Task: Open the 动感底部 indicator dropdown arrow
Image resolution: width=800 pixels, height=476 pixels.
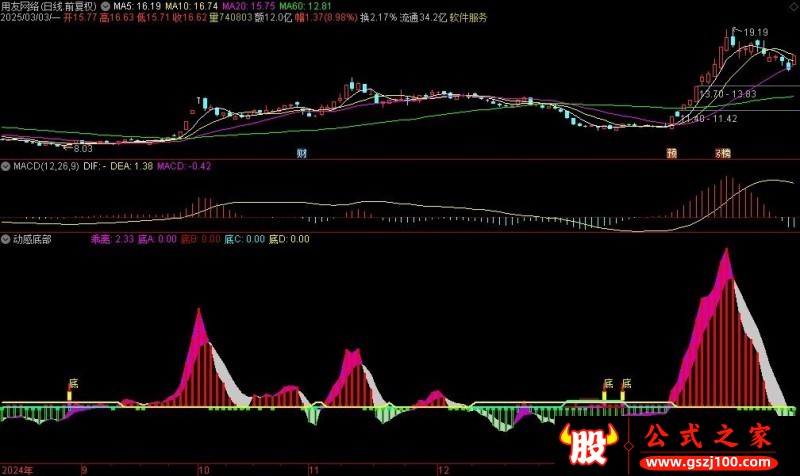Action: tap(6, 239)
